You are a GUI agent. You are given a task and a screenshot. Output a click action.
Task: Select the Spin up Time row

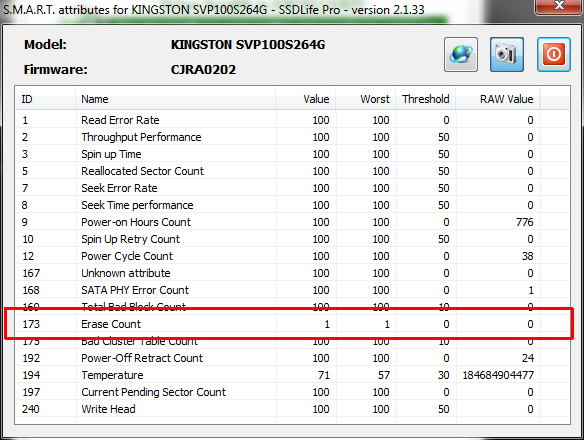(292, 154)
